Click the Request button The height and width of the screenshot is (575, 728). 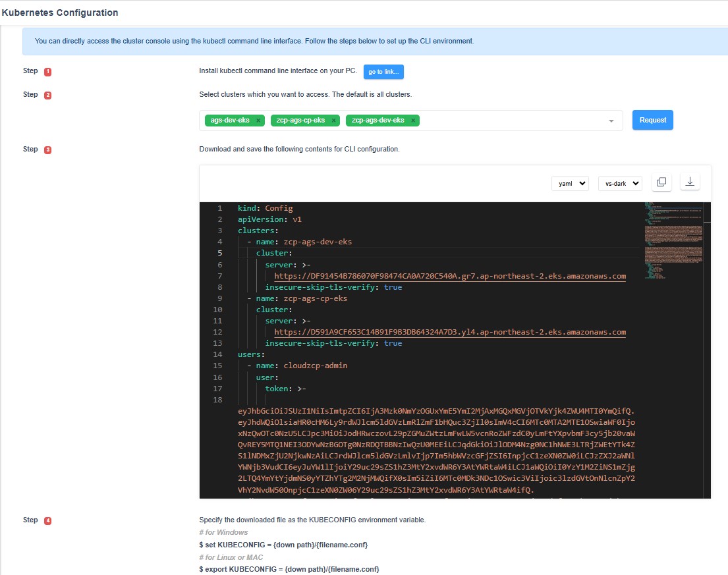pyautogui.click(x=652, y=120)
